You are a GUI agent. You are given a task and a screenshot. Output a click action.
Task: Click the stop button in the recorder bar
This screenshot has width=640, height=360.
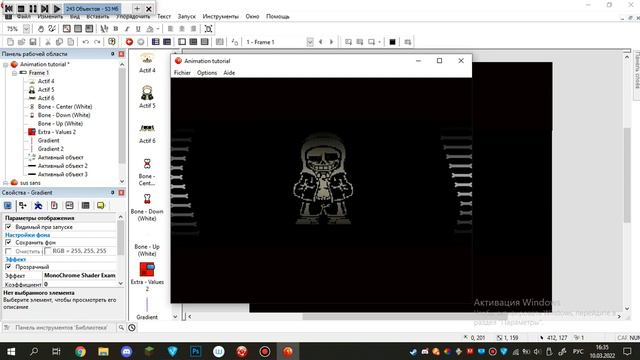(21, 9)
